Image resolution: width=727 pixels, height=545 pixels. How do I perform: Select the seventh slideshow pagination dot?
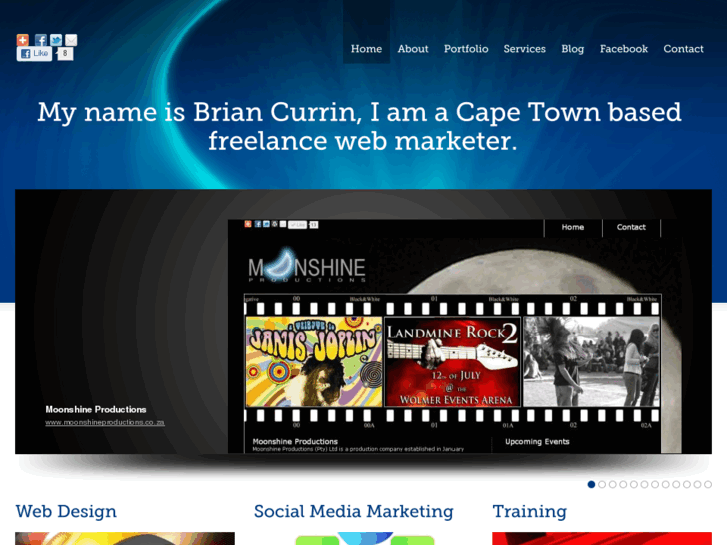[655, 484]
